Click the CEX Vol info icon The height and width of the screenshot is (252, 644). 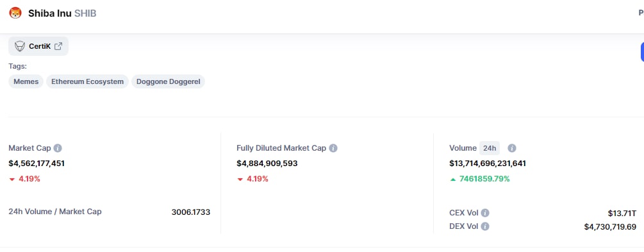point(485,213)
